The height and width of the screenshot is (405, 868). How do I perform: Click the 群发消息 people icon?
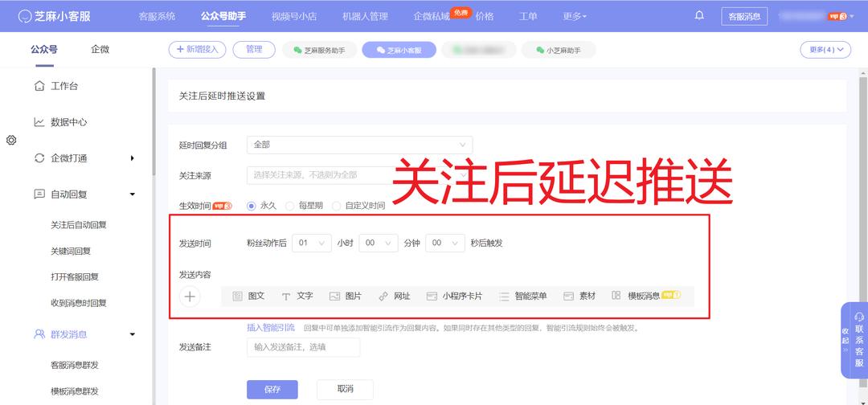(39, 334)
